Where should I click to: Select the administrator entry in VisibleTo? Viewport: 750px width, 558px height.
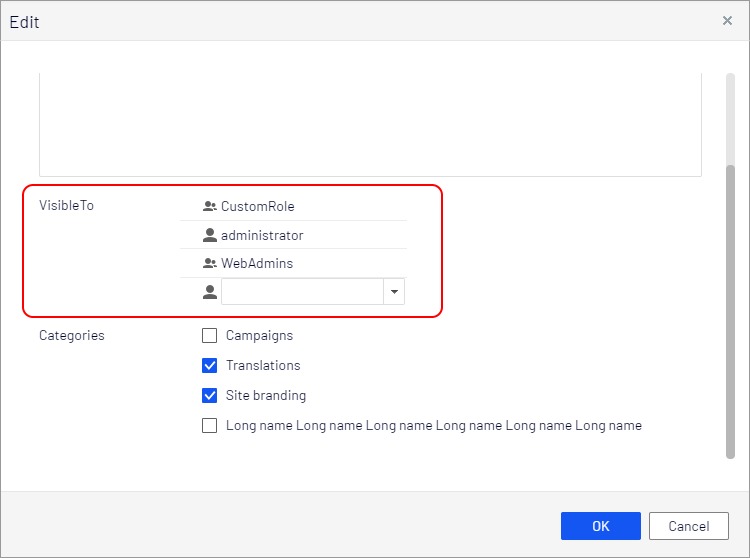click(261, 236)
